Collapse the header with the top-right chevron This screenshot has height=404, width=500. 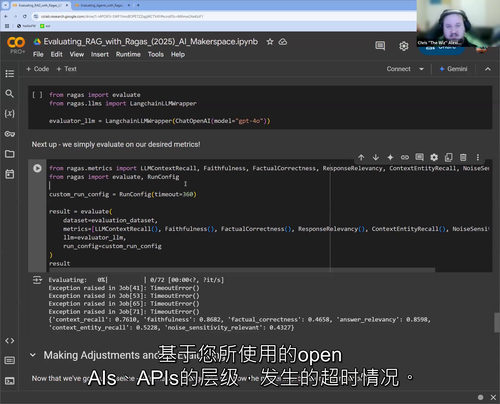(x=488, y=69)
